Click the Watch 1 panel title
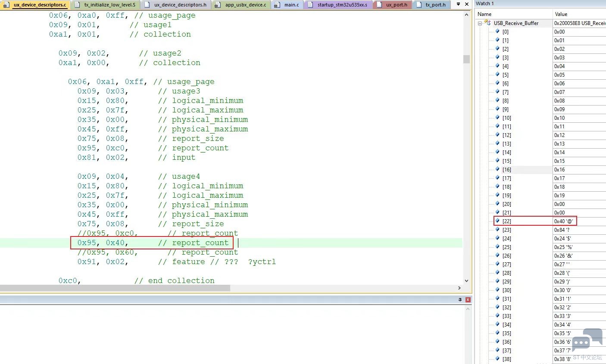 [x=485, y=3]
